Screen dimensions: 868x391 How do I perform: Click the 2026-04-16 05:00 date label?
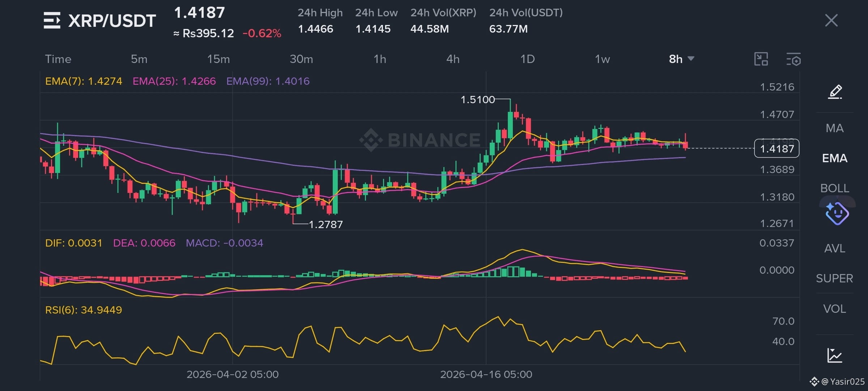(x=486, y=374)
